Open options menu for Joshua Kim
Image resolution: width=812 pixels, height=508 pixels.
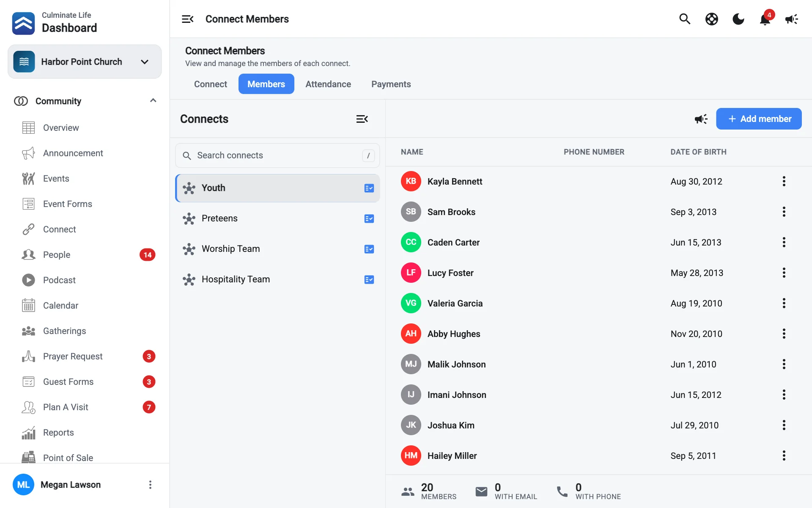(x=784, y=425)
